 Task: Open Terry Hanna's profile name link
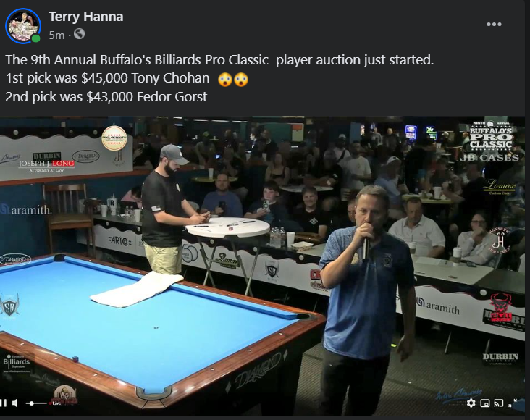tap(86, 17)
